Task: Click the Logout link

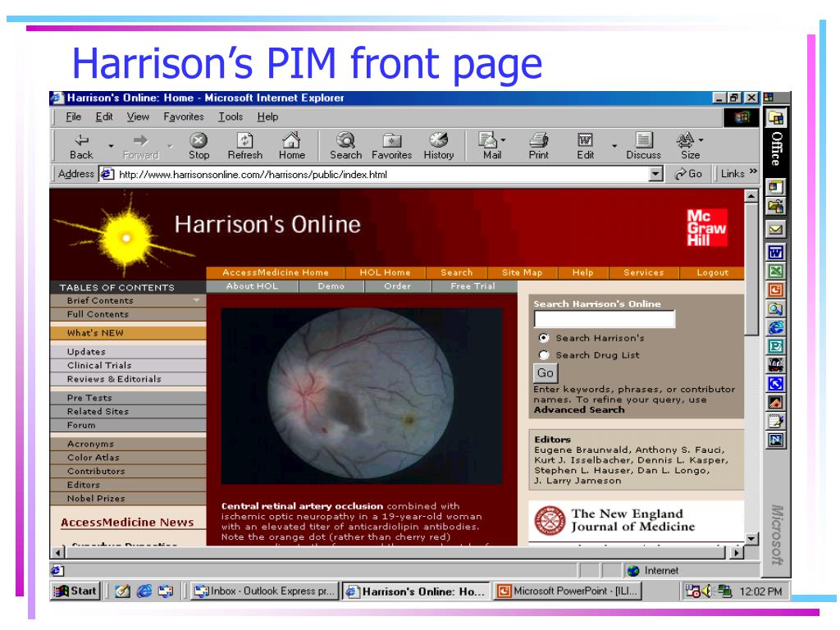Action: [713, 272]
